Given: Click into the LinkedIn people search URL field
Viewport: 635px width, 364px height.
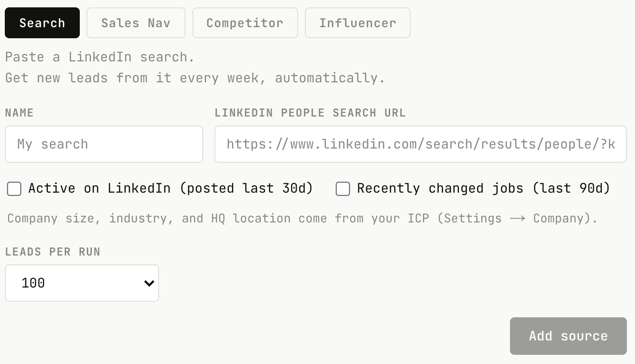Looking at the screenshot, I should [x=421, y=144].
